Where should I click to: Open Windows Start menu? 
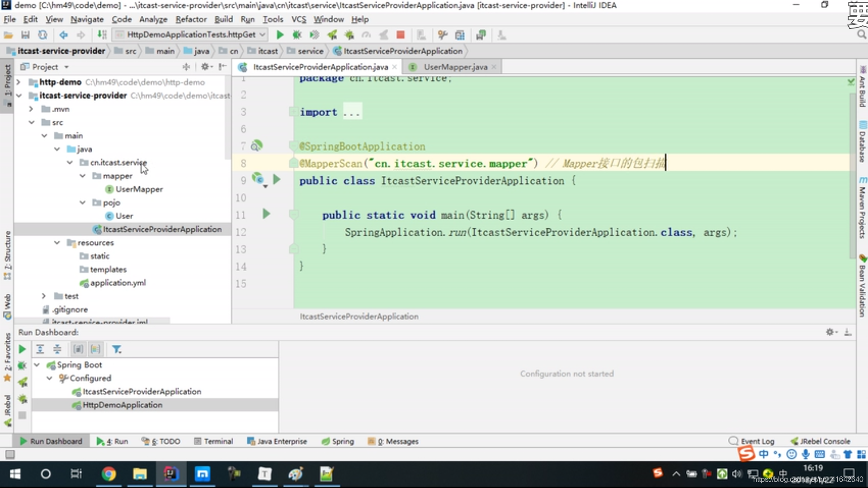(15, 474)
